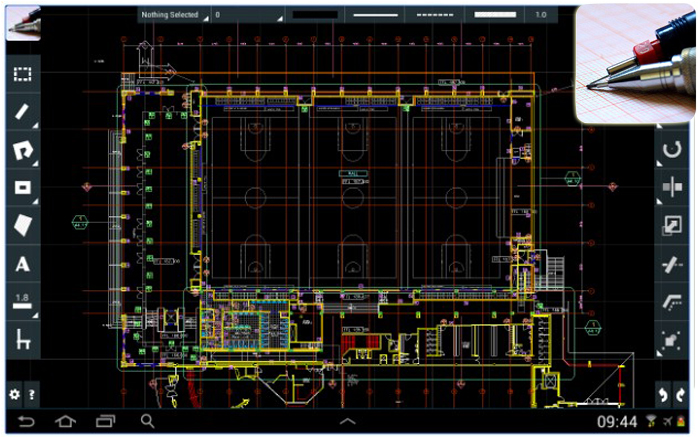Select the rectangular selection marquee tool
This screenshot has width=700, height=437.
coord(22,74)
